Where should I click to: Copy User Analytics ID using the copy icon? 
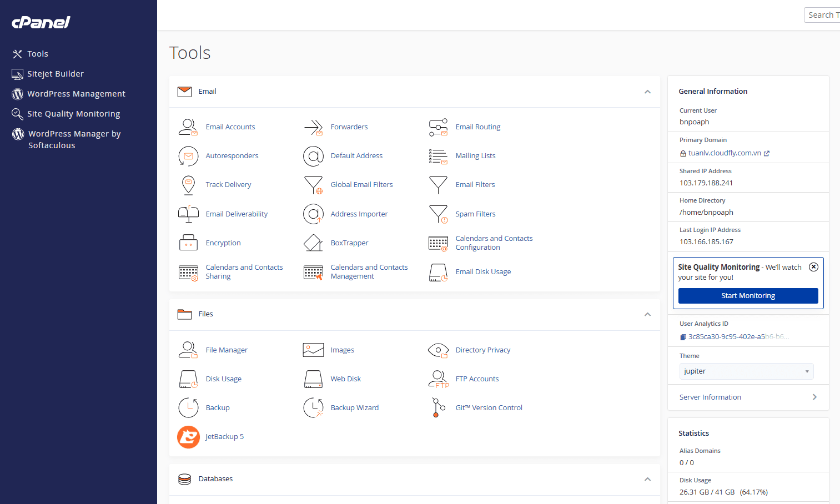[x=683, y=337]
